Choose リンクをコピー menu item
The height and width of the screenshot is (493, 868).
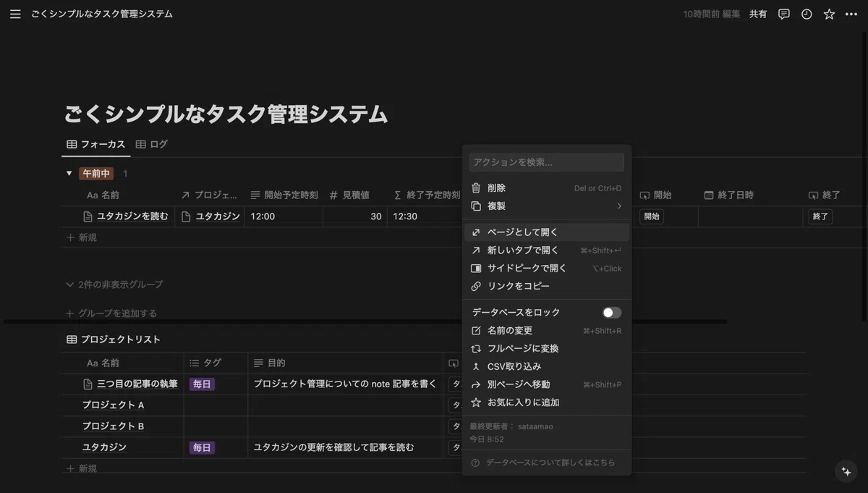pos(546,286)
